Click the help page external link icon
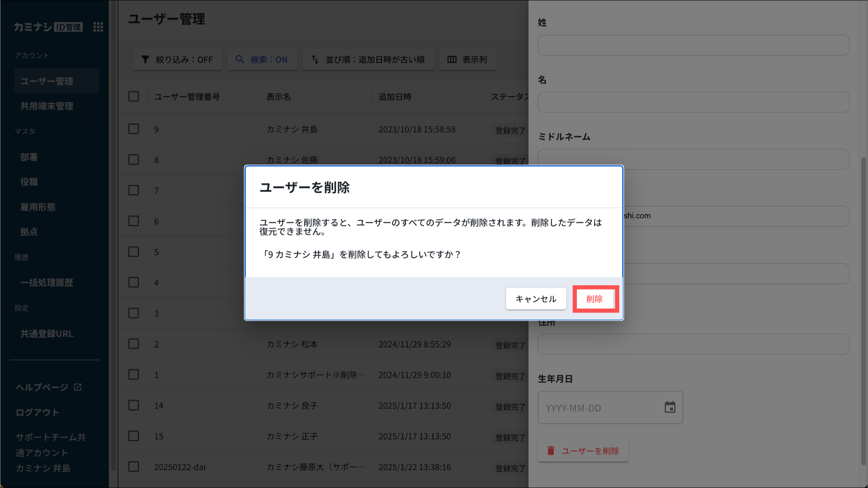Screen dimensions: 868x488 click(78, 387)
